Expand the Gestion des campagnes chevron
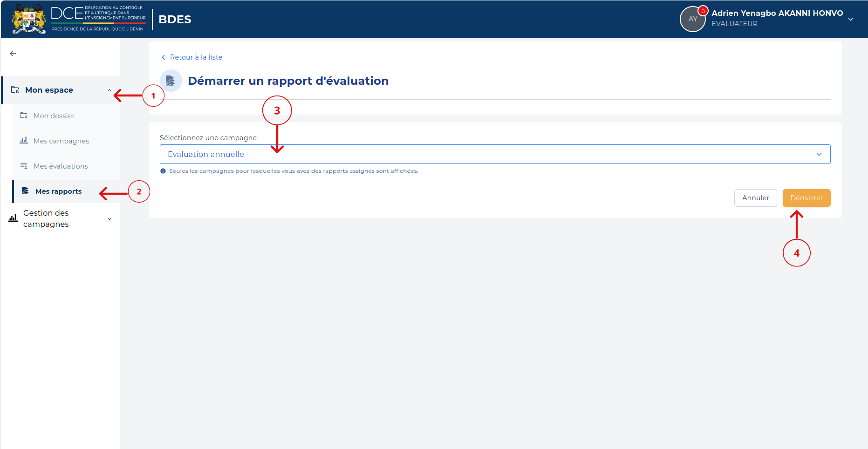Image resolution: width=868 pixels, height=449 pixels. point(109,219)
